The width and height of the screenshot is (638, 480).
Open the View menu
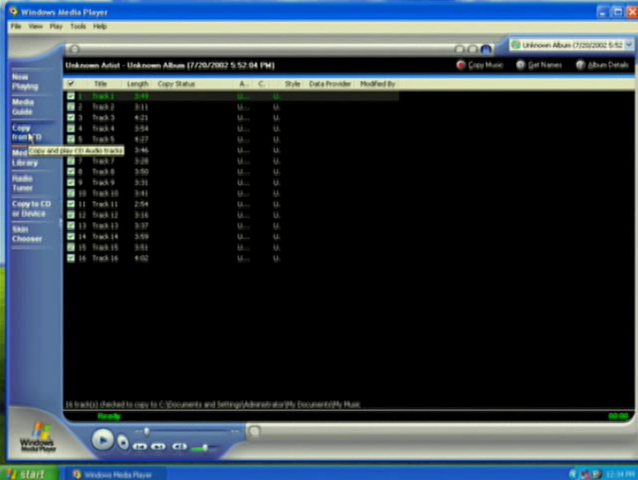pyautogui.click(x=35, y=26)
